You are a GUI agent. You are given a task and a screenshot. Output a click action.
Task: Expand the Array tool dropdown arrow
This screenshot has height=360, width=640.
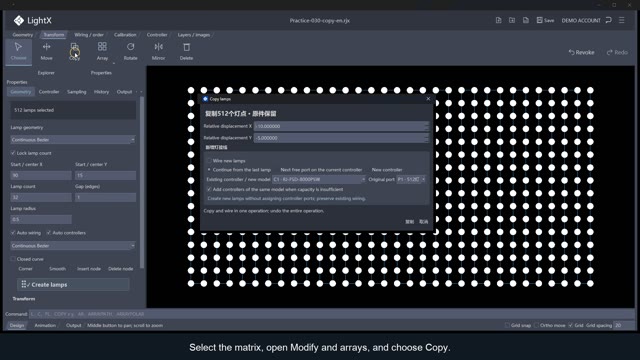point(113,63)
